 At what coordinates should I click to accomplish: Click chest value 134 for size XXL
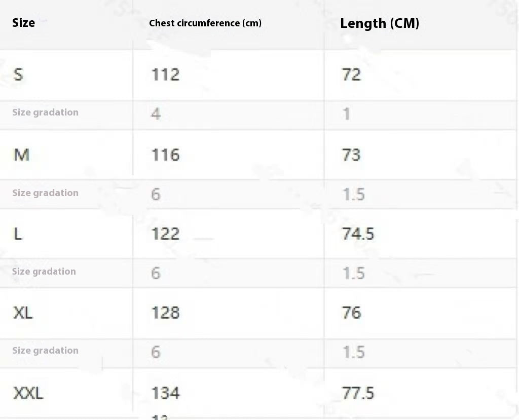tap(165, 393)
